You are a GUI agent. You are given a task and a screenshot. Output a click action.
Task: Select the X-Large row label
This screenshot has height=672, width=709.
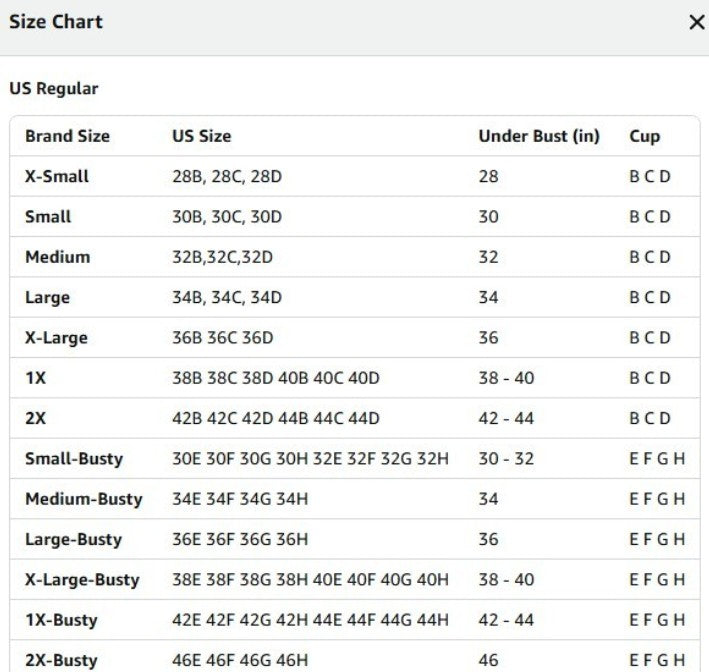(x=57, y=338)
